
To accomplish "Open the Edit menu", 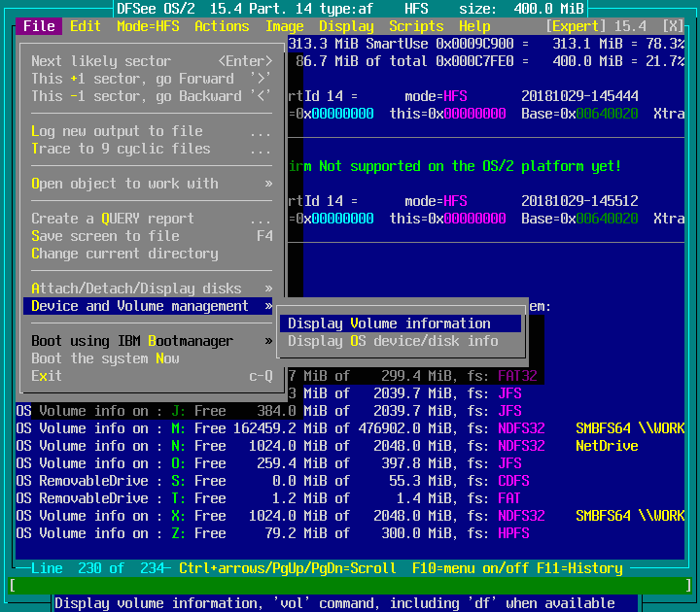I will pyautogui.click(x=86, y=26).
